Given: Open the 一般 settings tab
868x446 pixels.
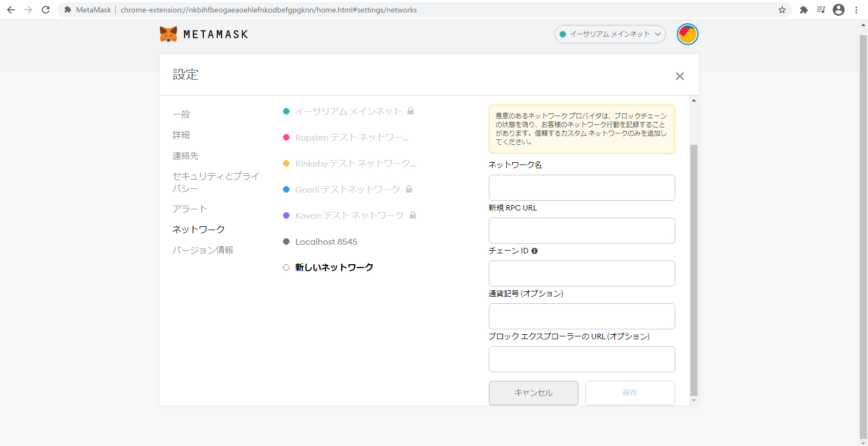Looking at the screenshot, I should tap(181, 114).
